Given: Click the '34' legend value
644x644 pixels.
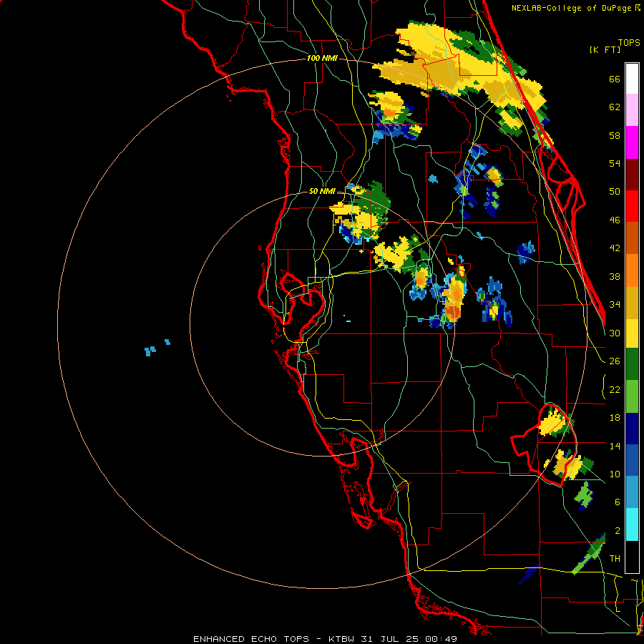Looking at the screenshot, I should click(615, 304).
